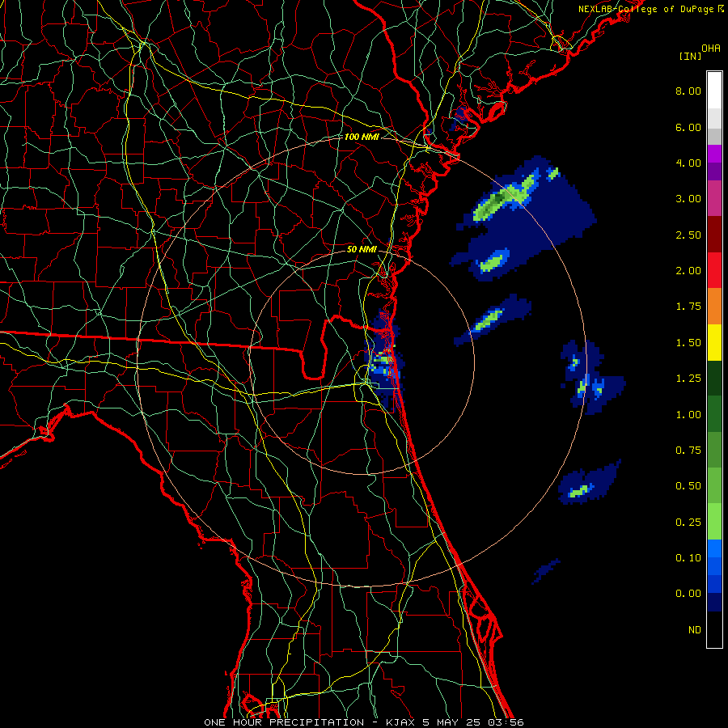
Task: Select the 0.10 scale value
Action: [x=688, y=558]
